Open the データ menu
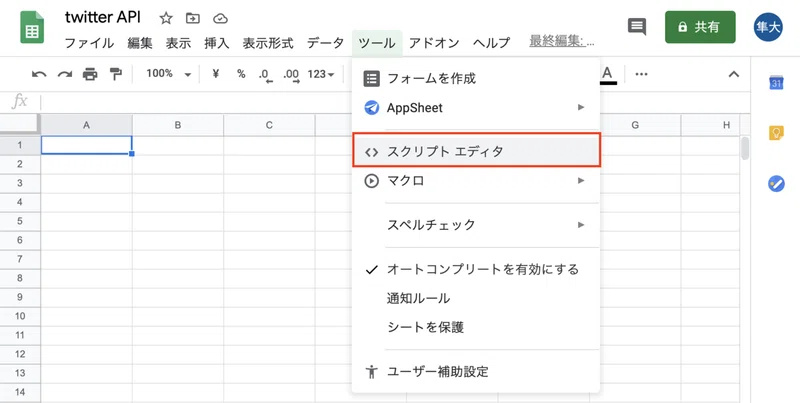Image resolution: width=800 pixels, height=403 pixels. (x=326, y=43)
